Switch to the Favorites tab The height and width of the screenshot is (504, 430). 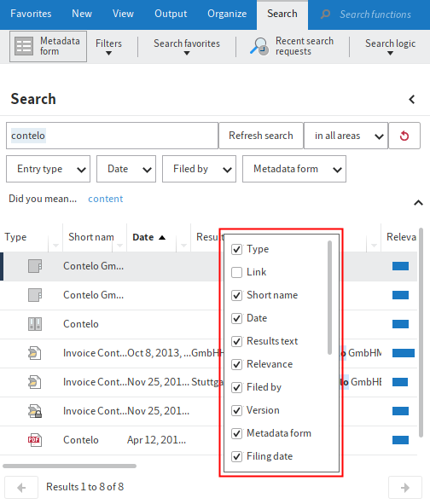(x=31, y=14)
